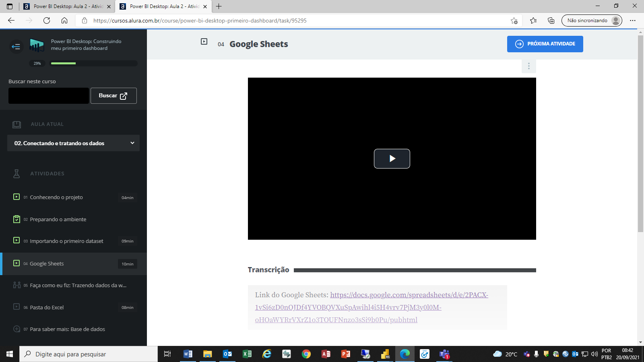Collapse the course sidebar with the back arrow icon

[x=16, y=47]
